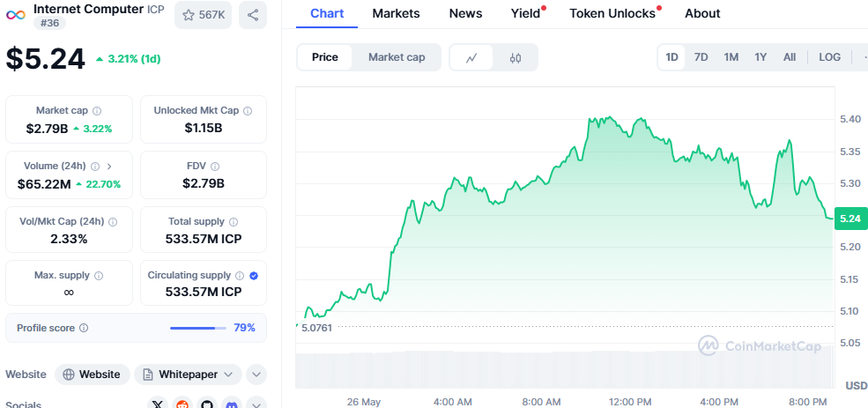
Task: Click Vol/Mkt Cap (24h) info icon
Action: tap(113, 221)
